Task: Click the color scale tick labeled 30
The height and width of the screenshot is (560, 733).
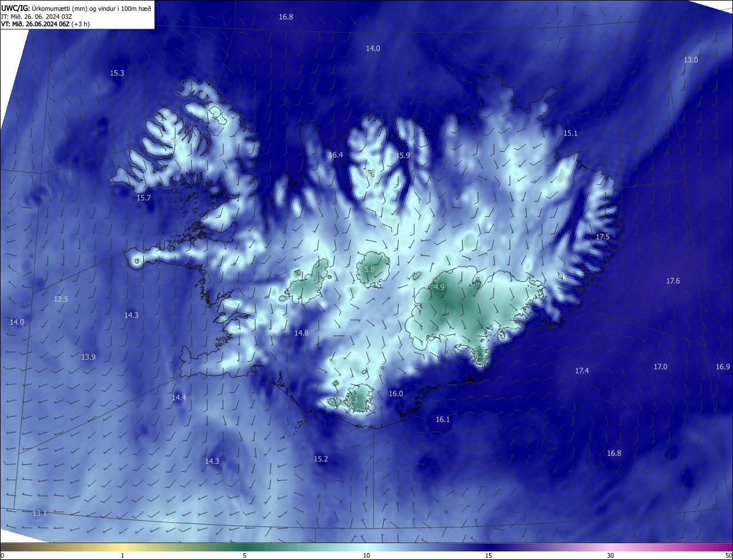Action: pyautogui.click(x=610, y=555)
